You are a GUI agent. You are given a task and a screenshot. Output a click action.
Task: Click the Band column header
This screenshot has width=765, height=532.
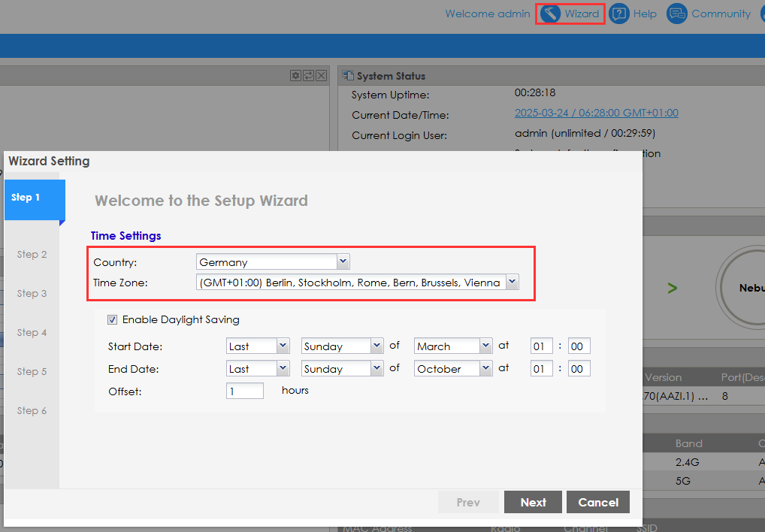pos(689,443)
